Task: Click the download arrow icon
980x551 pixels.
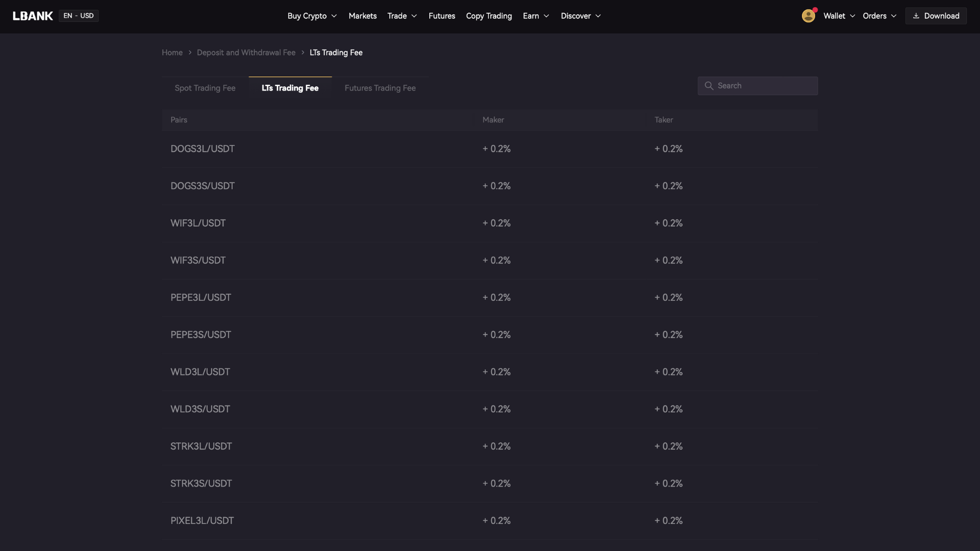Action: point(916,16)
